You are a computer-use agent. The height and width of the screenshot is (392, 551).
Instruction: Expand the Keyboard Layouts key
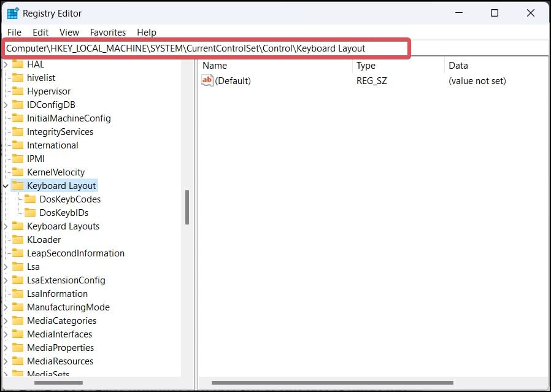click(x=6, y=226)
